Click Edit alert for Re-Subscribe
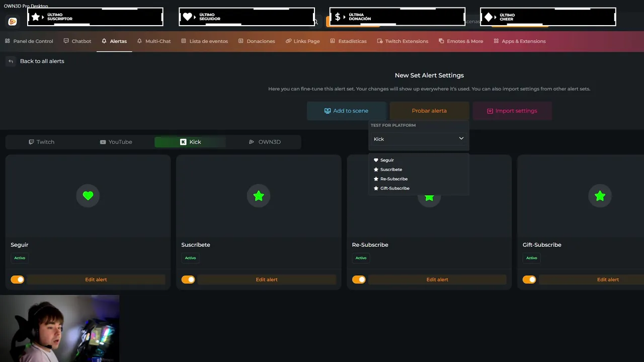Screen dimensions: 644x362 [437, 280]
